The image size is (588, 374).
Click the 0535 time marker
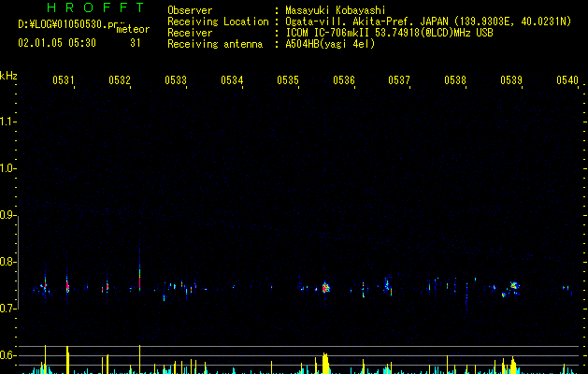click(288, 79)
